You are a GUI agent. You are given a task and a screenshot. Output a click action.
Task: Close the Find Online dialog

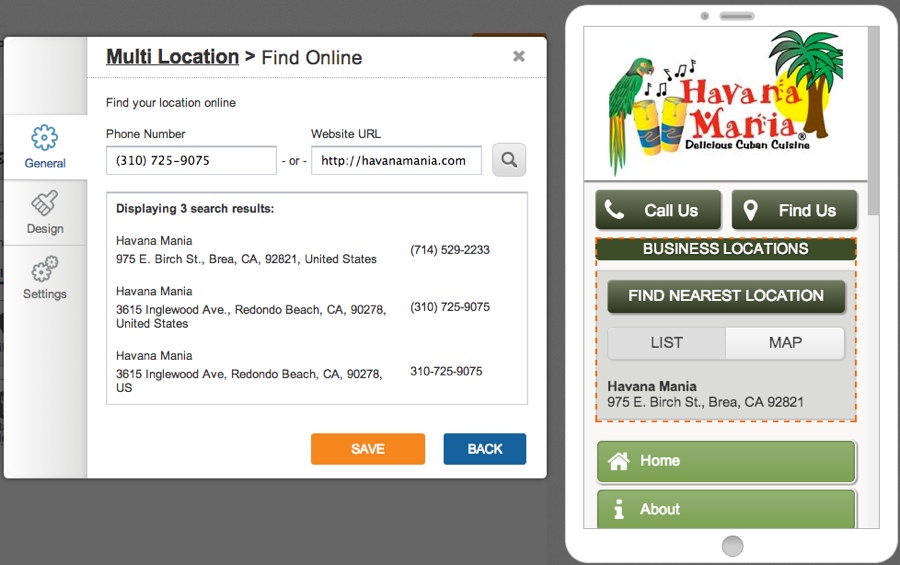519,56
